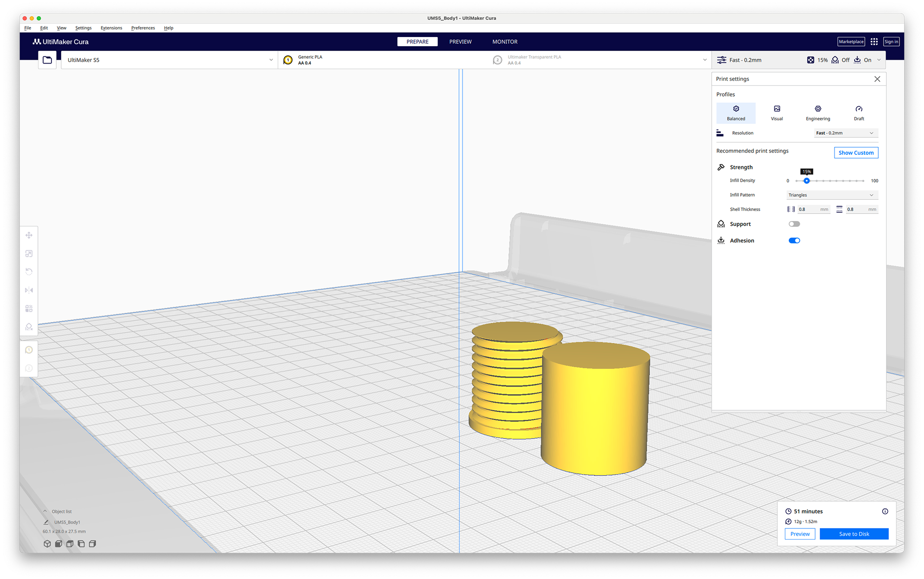The width and height of the screenshot is (924, 579).
Task: Click extruder 1 Generic PLA icon
Action: coord(288,60)
